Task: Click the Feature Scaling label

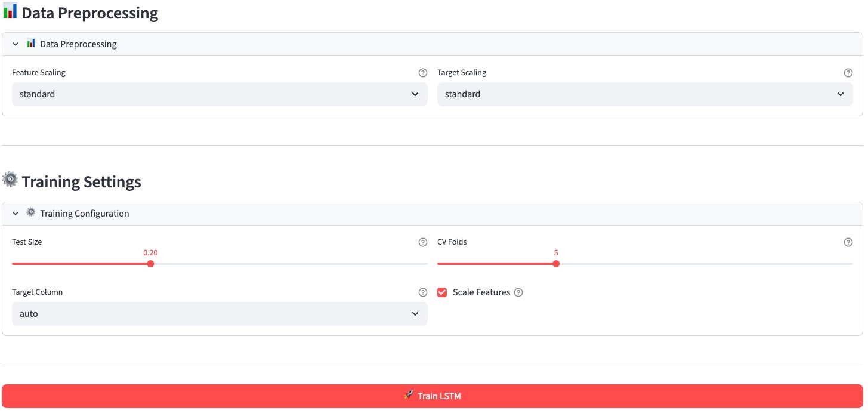Action: [x=39, y=73]
